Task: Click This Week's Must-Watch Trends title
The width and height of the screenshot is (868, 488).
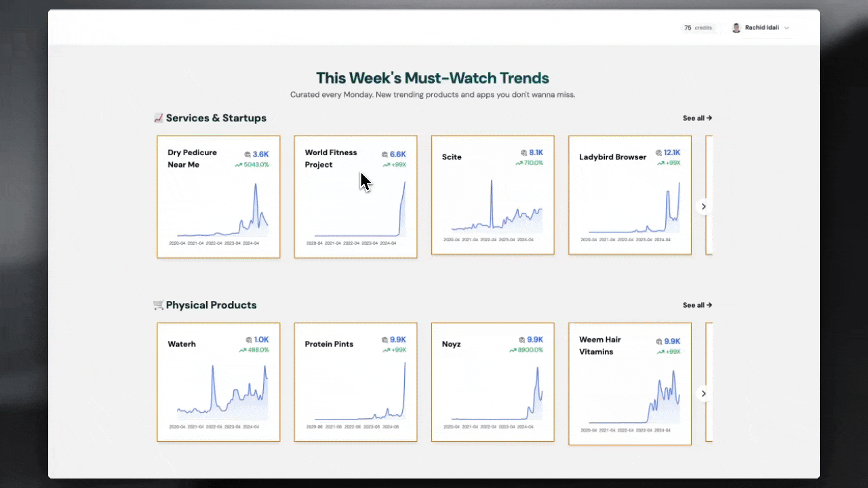Action: pos(433,78)
